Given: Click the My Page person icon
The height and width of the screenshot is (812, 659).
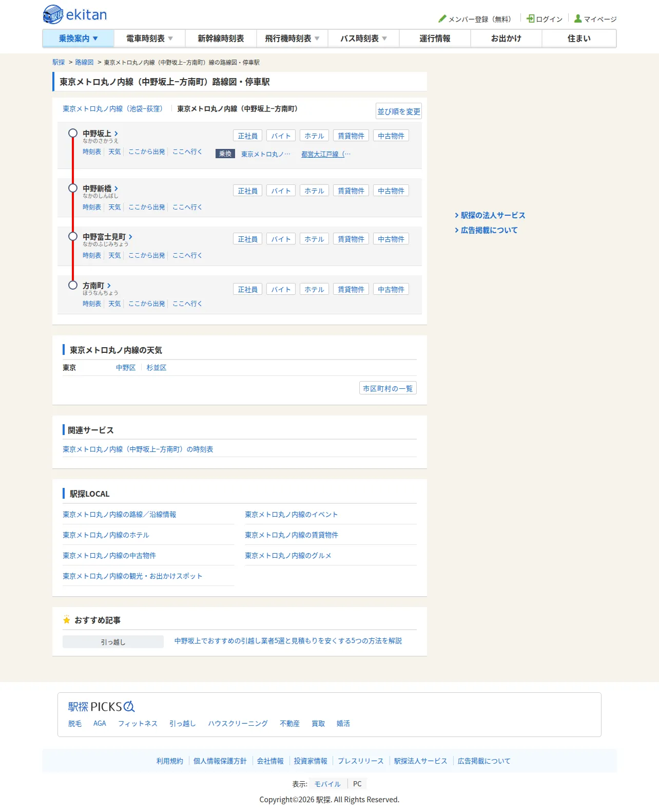Looking at the screenshot, I should [578, 18].
